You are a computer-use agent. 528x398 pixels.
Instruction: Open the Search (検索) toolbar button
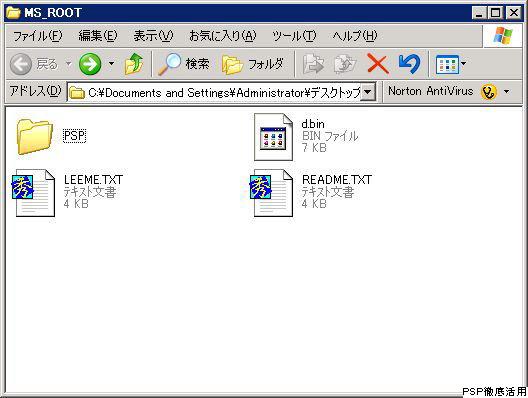pos(184,64)
